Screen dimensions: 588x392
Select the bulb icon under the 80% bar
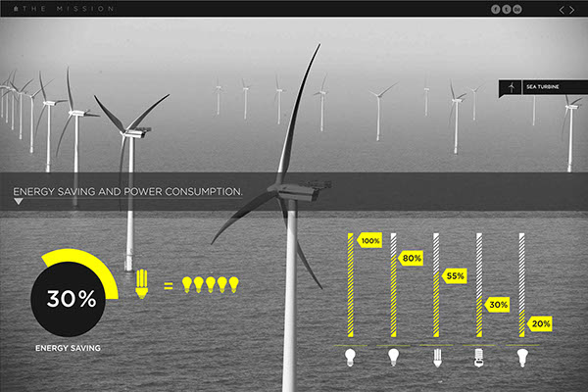click(x=393, y=357)
